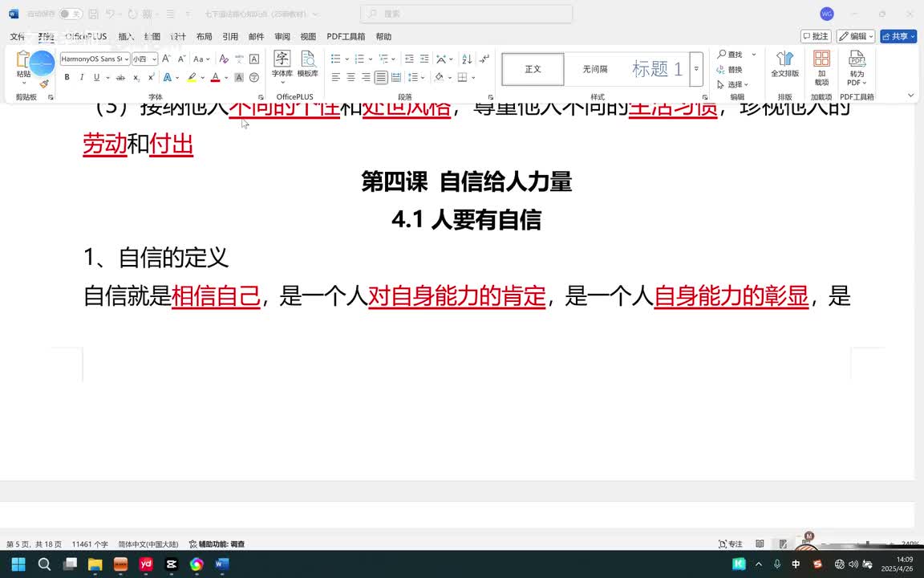Switch to the PDF工具箱 tab
This screenshot has width=924, height=578.
pyautogui.click(x=346, y=37)
